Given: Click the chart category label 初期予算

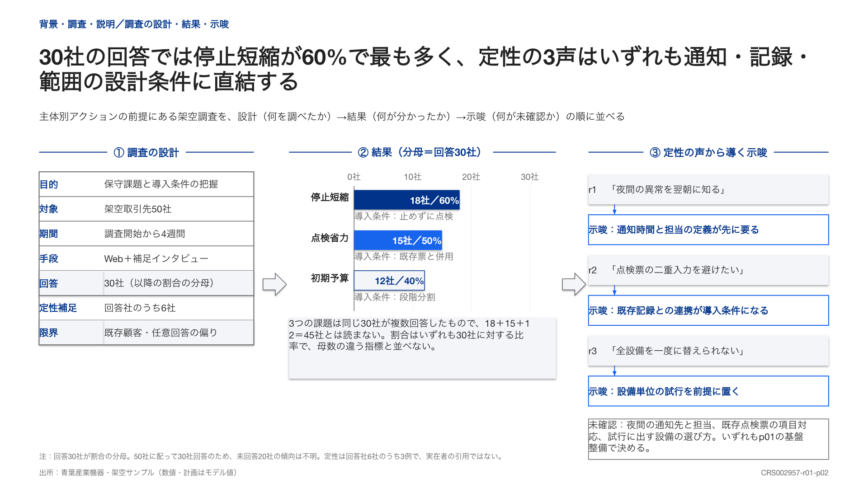Looking at the screenshot, I should tap(330, 278).
